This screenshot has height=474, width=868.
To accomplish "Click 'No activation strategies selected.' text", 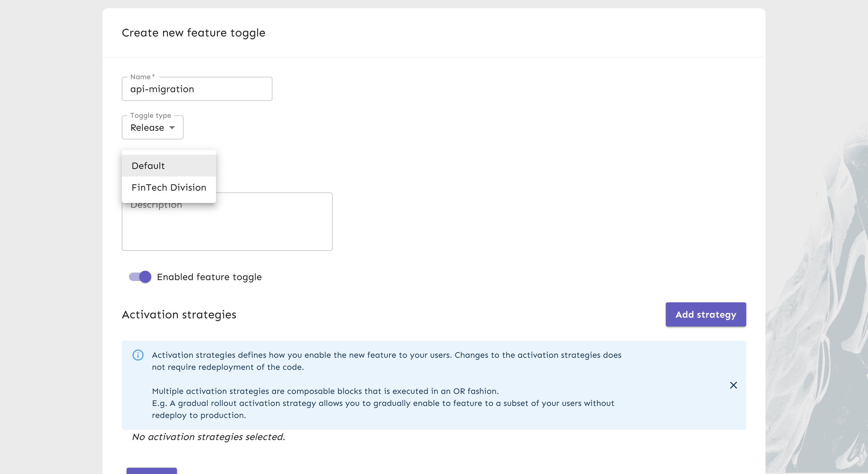I will 209,437.
